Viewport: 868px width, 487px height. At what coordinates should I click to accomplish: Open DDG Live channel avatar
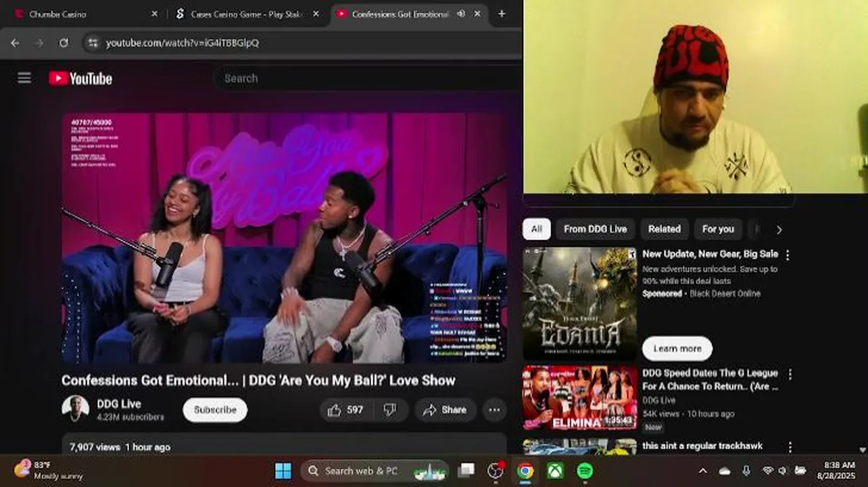click(75, 409)
